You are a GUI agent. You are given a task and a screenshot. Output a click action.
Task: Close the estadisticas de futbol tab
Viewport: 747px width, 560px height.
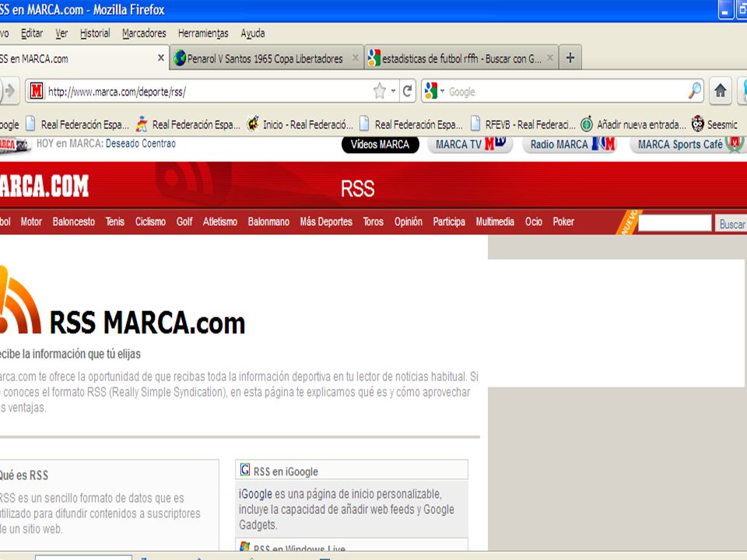[x=550, y=58]
